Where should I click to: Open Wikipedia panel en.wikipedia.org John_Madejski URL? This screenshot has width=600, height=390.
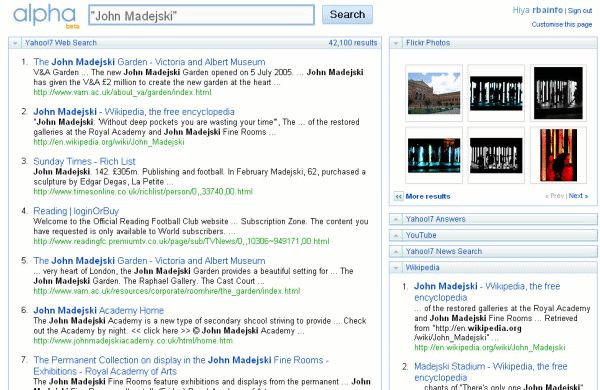click(x=489, y=348)
